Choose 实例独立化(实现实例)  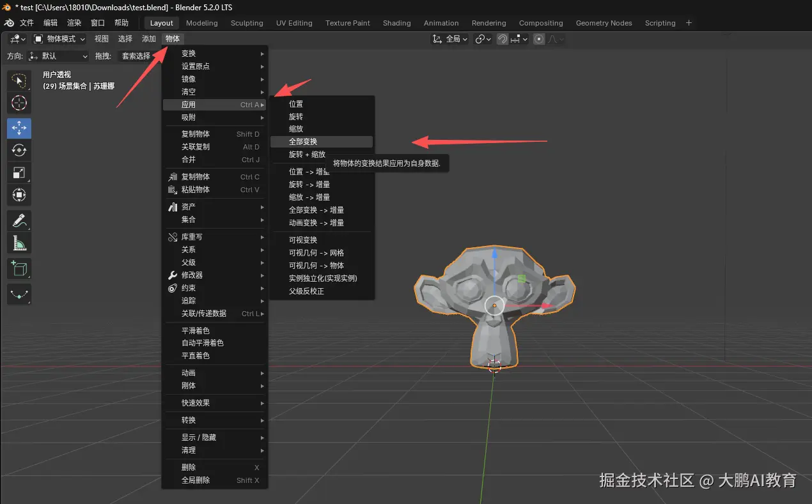coord(322,279)
